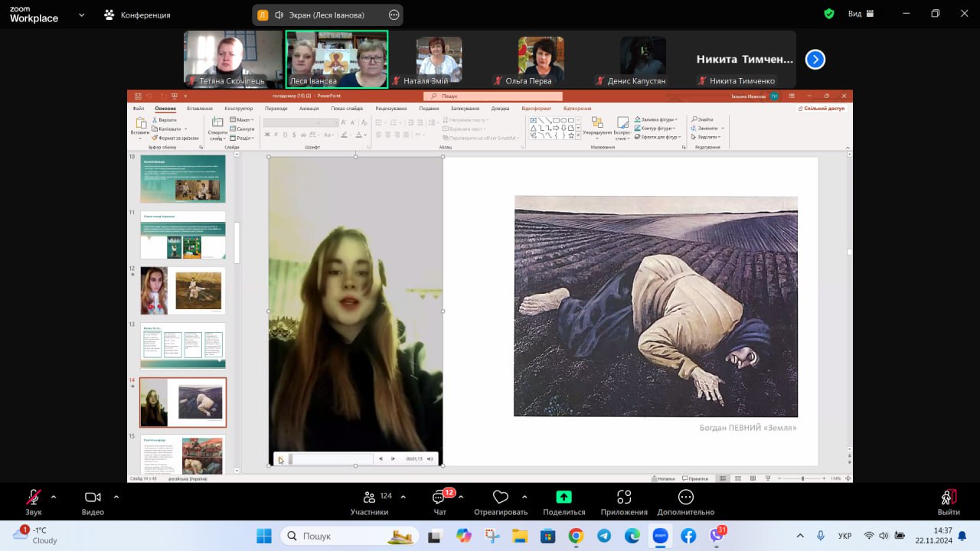Open the Вид view layout menu
This screenshot has height=551, width=980.
tap(860, 14)
